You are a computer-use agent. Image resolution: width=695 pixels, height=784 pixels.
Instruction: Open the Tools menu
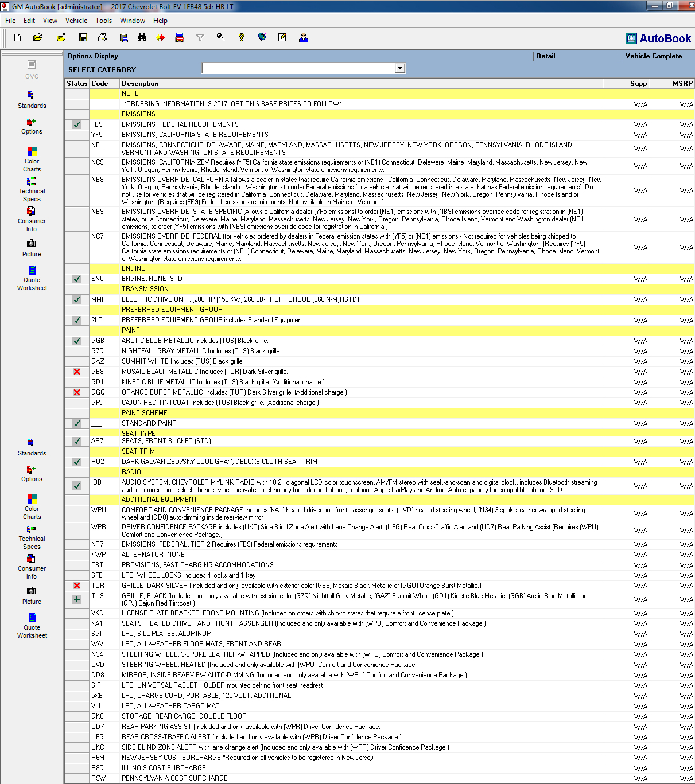pyautogui.click(x=103, y=21)
